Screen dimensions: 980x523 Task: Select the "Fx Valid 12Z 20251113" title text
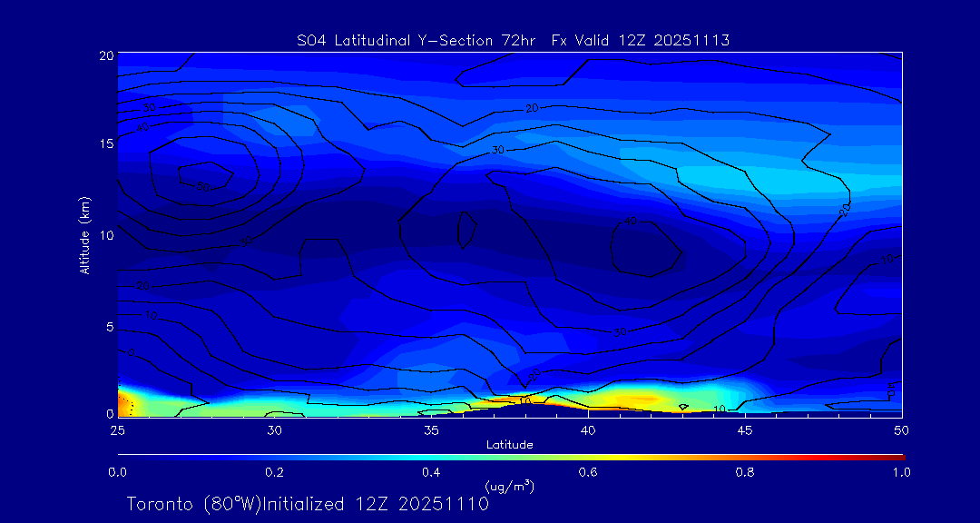(x=642, y=41)
